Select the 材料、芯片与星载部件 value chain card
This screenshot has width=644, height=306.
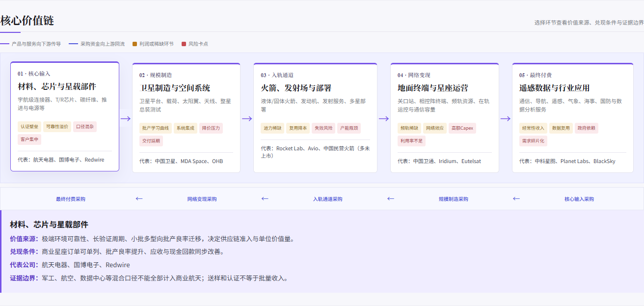(65, 116)
